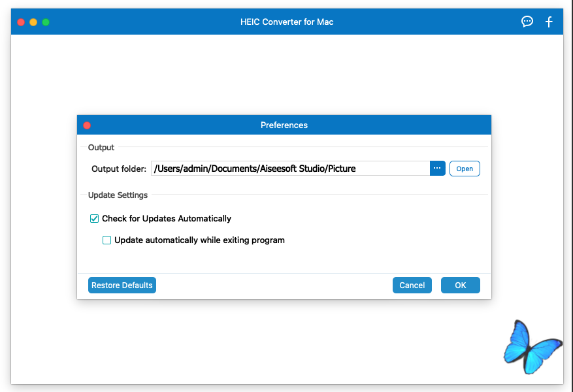The height and width of the screenshot is (392, 573).
Task: Close the Preferences dialog with red dot
Action: [87, 125]
